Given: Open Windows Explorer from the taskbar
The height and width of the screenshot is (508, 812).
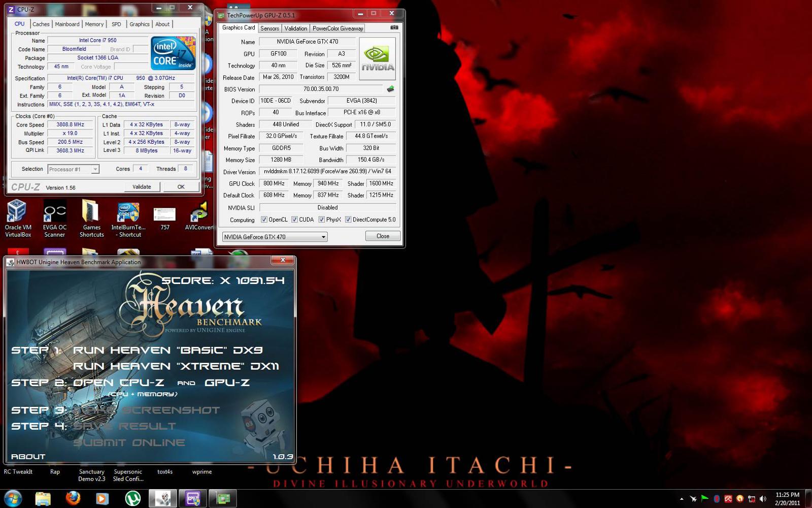Looking at the screenshot, I should pos(43,499).
